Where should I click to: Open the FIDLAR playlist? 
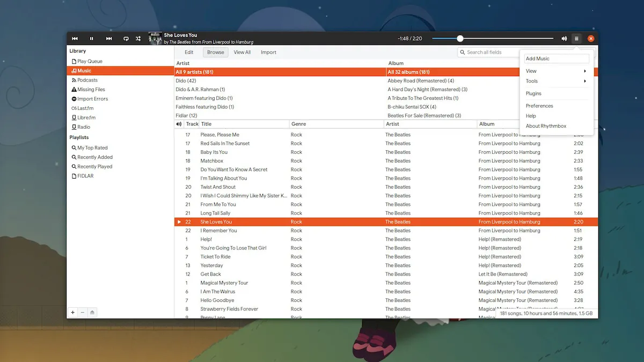point(120,176)
